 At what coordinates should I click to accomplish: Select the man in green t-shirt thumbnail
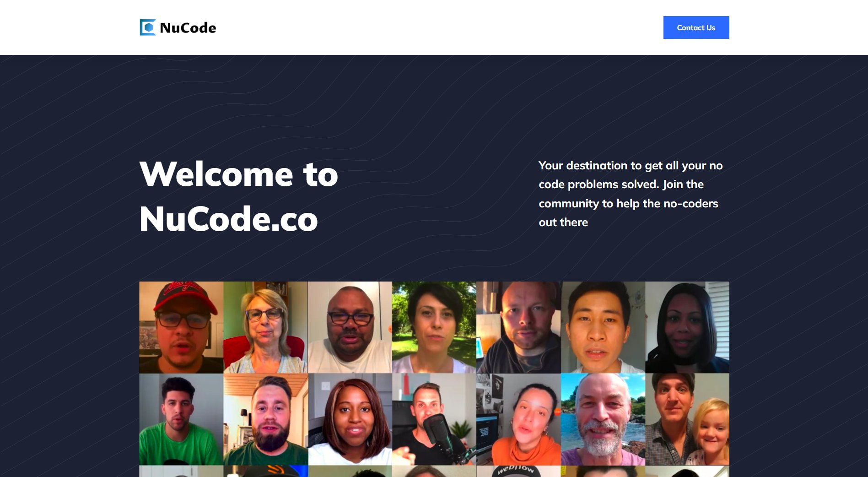[181, 419]
